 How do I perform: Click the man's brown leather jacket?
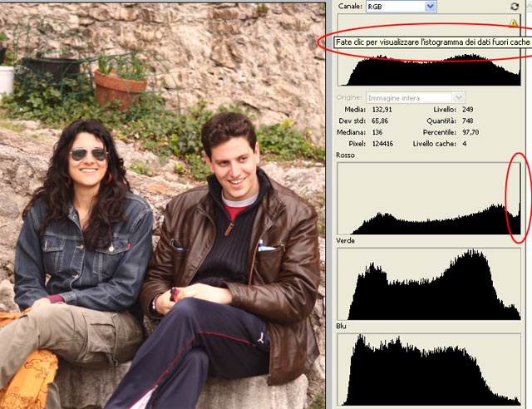pyautogui.click(x=283, y=249)
